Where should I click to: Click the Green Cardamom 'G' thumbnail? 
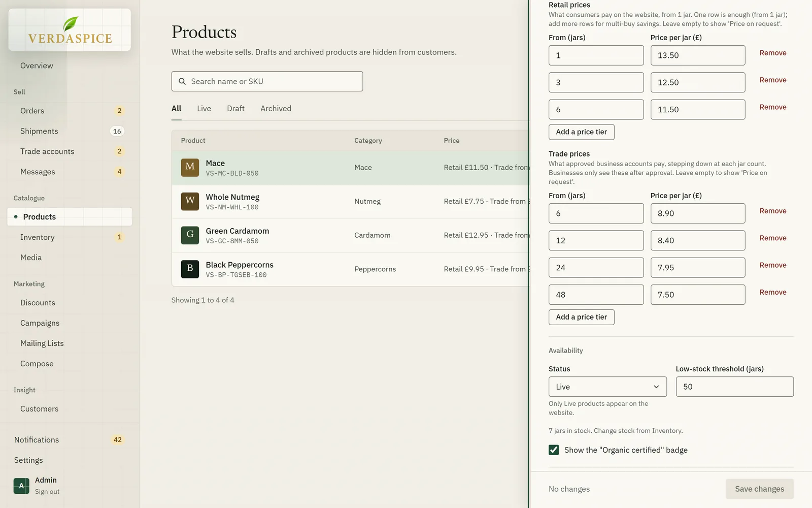click(190, 235)
